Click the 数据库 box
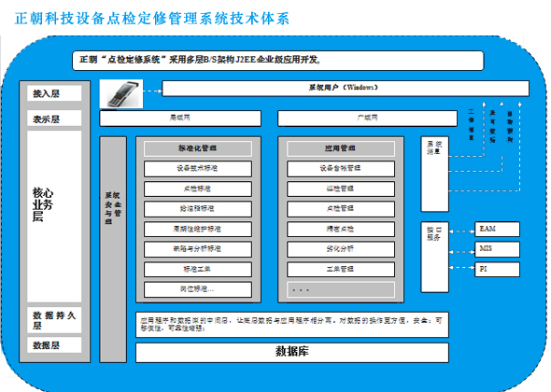 [x=292, y=352]
